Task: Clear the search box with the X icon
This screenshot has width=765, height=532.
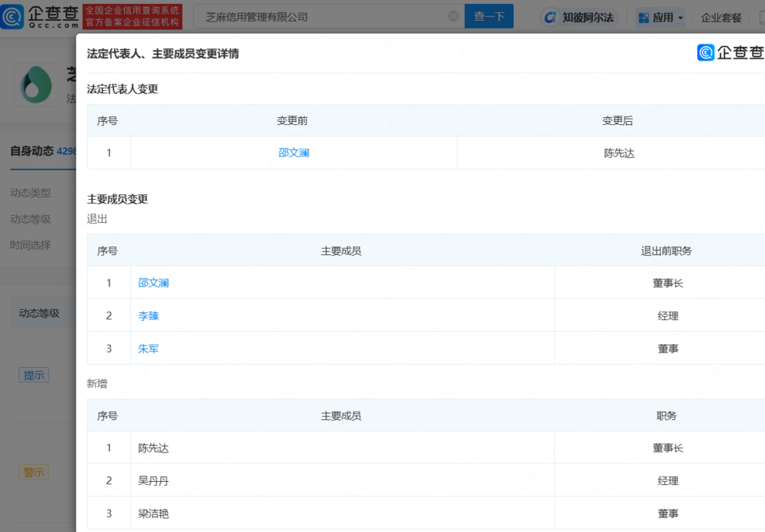Action: click(x=453, y=17)
